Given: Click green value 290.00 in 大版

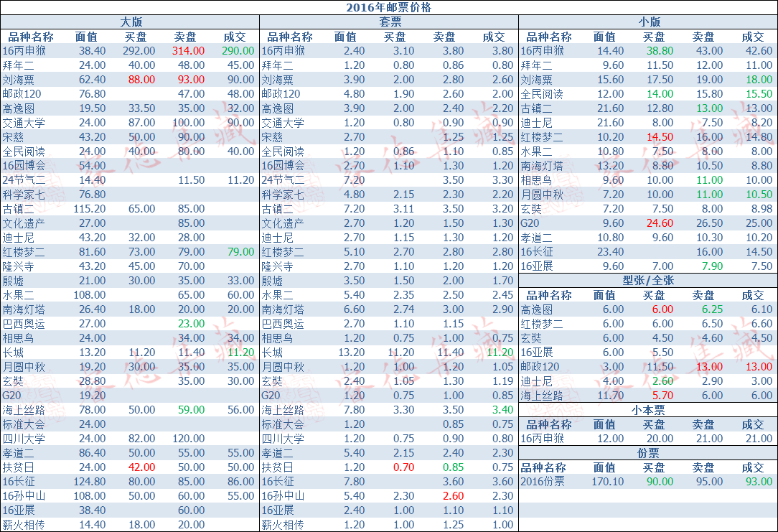Looking at the screenshot, I should tap(238, 51).
